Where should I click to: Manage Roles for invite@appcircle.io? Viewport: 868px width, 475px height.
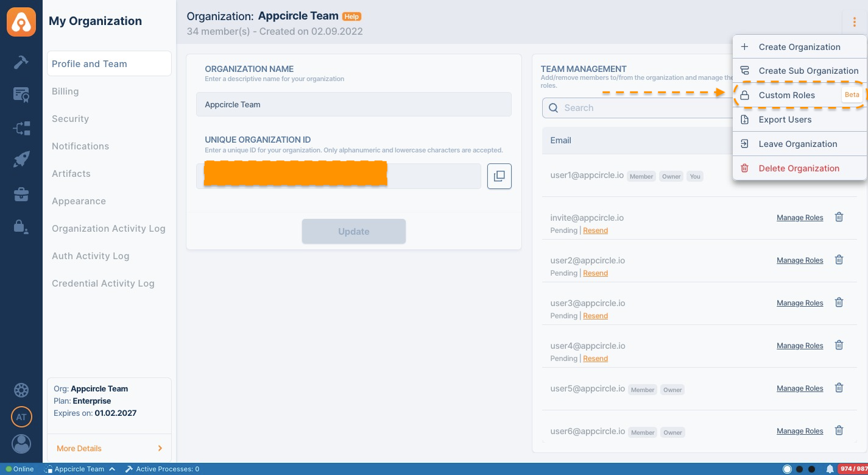pos(800,218)
